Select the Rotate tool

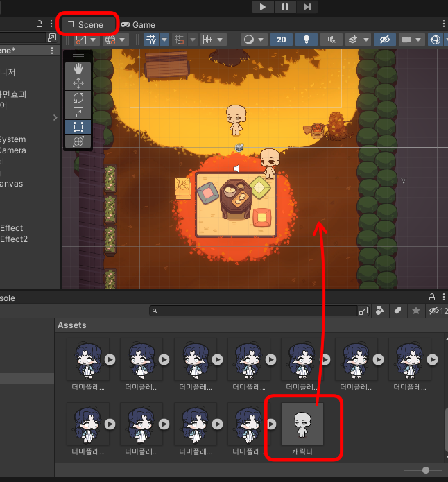click(x=78, y=98)
